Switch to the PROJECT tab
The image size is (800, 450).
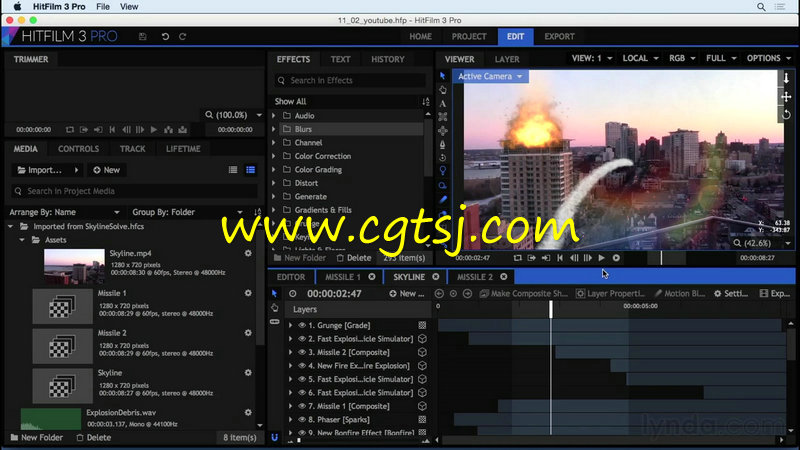pyautogui.click(x=469, y=37)
